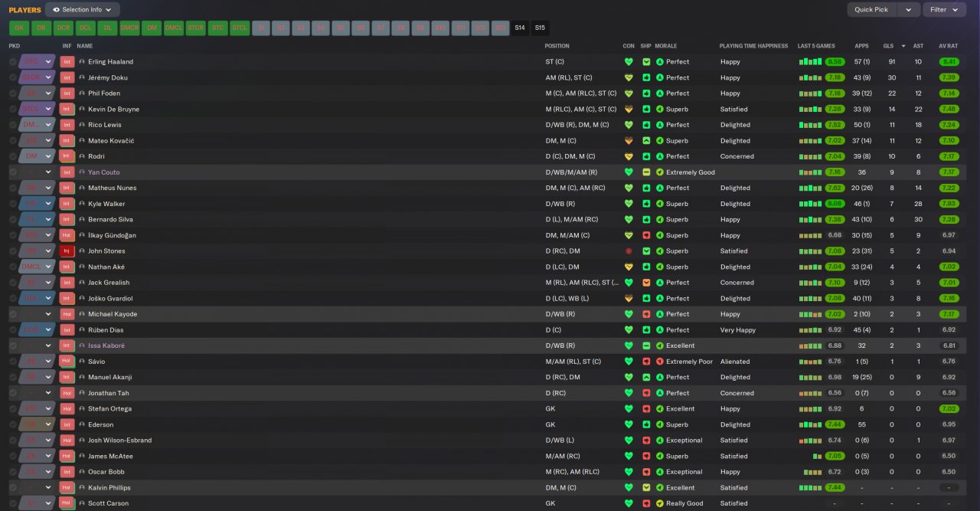The width and height of the screenshot is (980, 511).
Task: Tick the picked checkbox for Issa Kaboré
Action: pyautogui.click(x=13, y=346)
